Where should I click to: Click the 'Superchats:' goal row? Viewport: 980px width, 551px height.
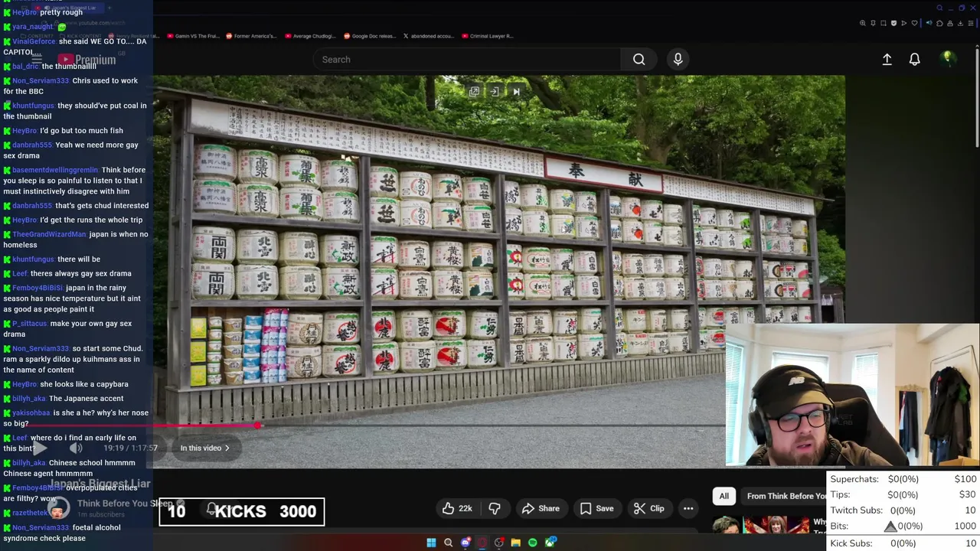click(x=903, y=479)
